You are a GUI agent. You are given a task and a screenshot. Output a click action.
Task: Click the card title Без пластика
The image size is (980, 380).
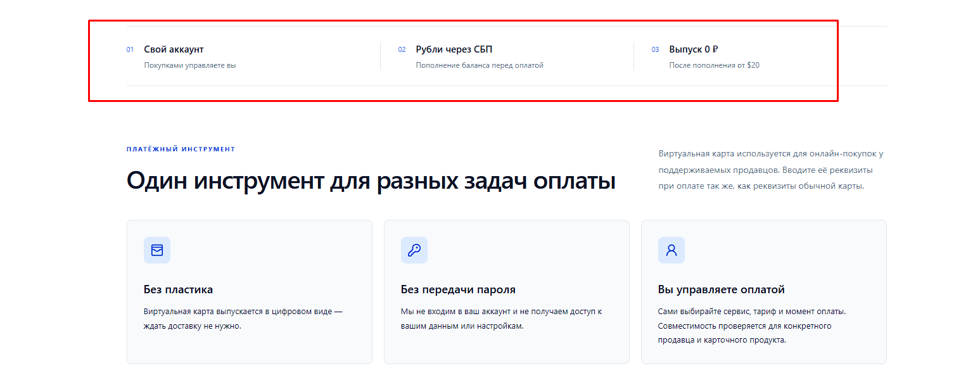click(179, 289)
